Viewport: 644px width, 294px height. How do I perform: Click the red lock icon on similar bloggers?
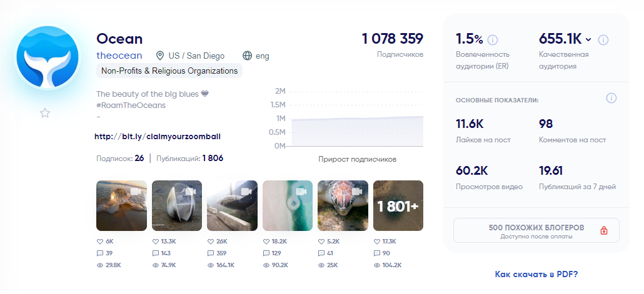click(604, 230)
